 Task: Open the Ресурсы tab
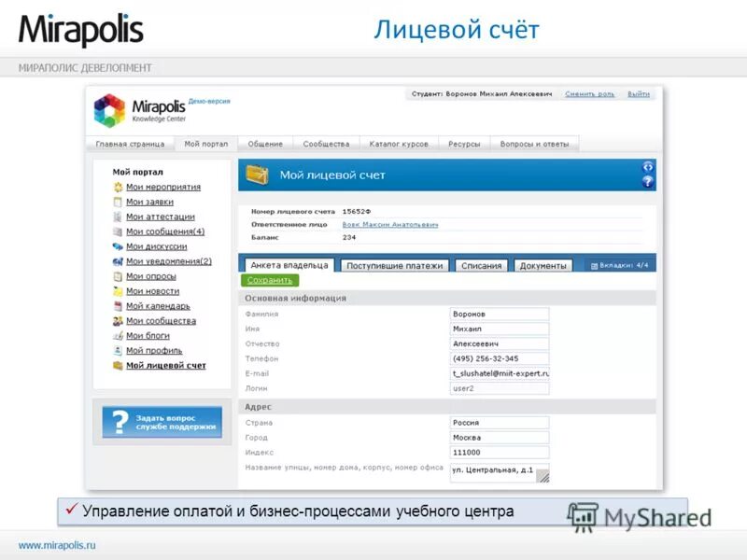coord(464,144)
